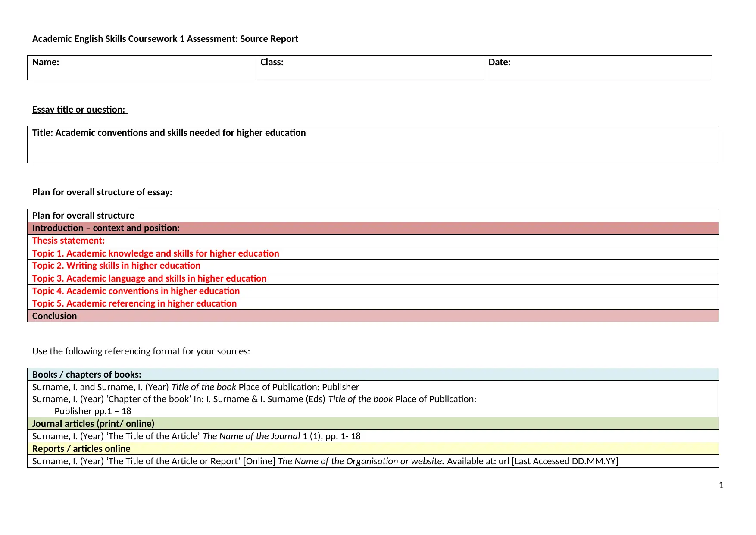Click the red 'Thesis statement:' row
Image resolution: width=756 pixels, height=535 pixels.
tap(373, 241)
